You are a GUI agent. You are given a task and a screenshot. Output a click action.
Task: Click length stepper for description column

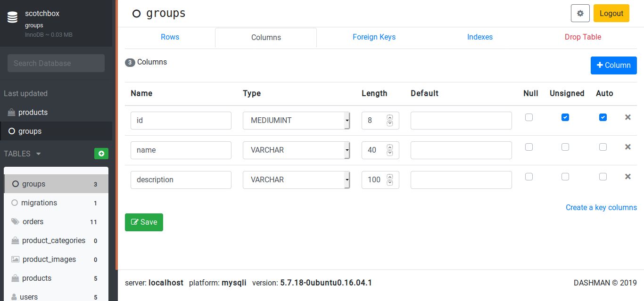coord(389,180)
